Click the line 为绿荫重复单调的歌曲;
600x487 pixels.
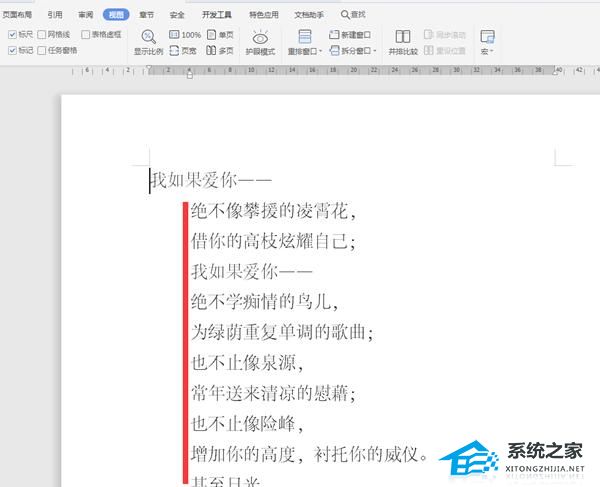pyautogui.click(x=282, y=332)
